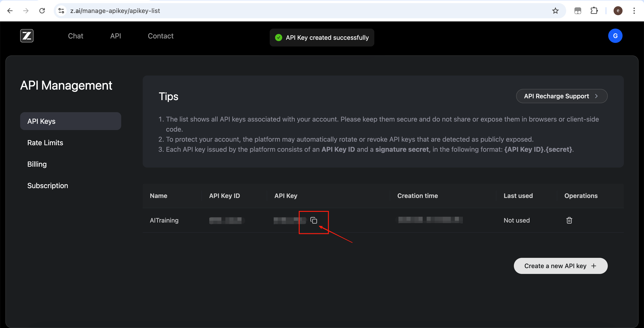This screenshot has width=644, height=328.
Task: Go back to previous page
Action: coord(10,11)
